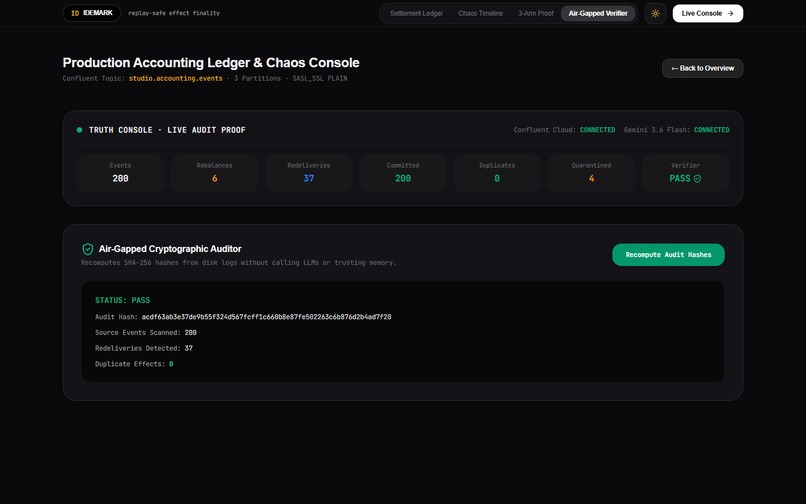
Task: Click the Audit Hash value string
Action: (x=266, y=317)
